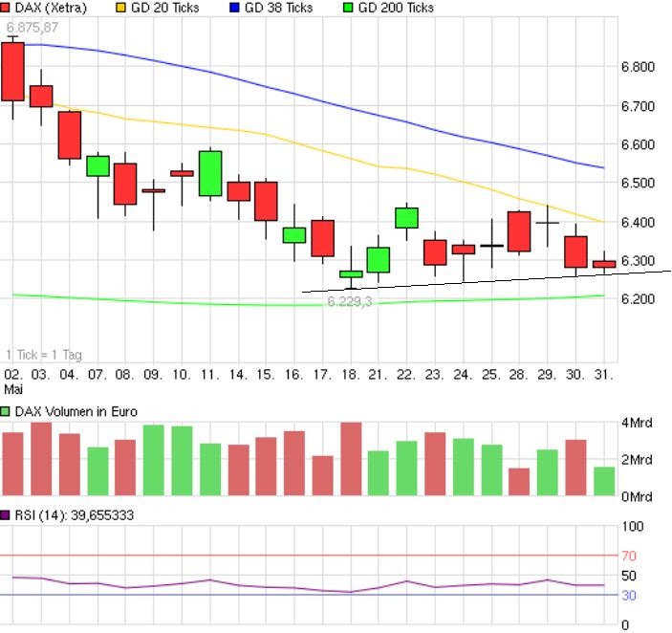Screen dimensions: 672x633
Task: Click the purple RSI (14) legend swatch
Action: click(x=5, y=515)
